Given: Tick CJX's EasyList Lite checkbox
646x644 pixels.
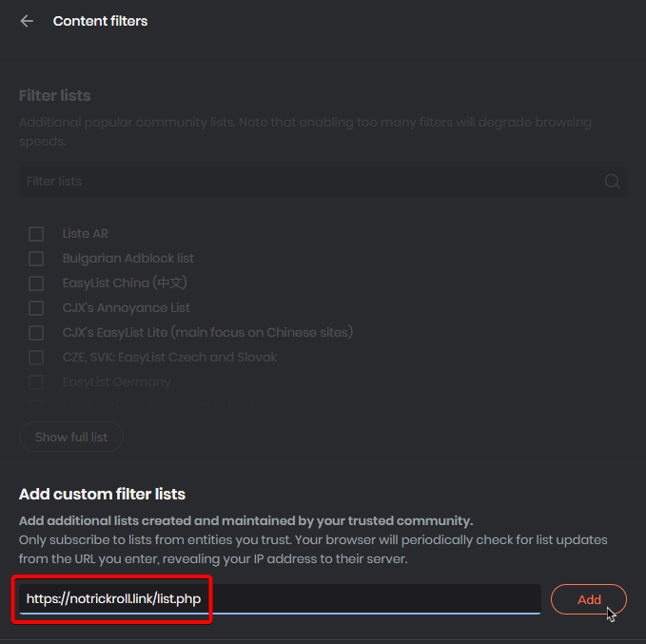Looking at the screenshot, I should (36, 333).
